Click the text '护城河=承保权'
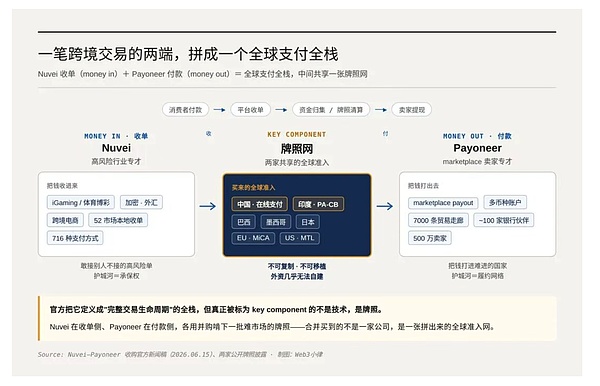Viewport: 600px width, 386px height. coord(116,276)
